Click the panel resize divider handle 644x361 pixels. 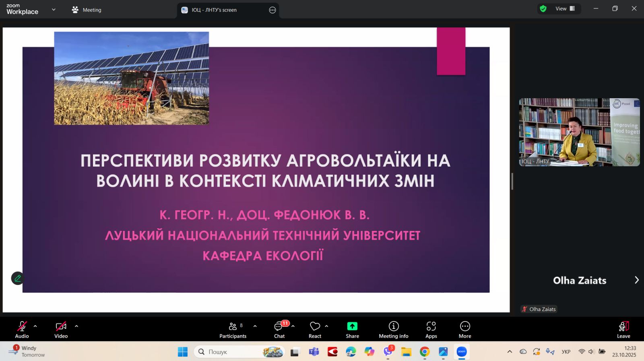[x=512, y=181]
